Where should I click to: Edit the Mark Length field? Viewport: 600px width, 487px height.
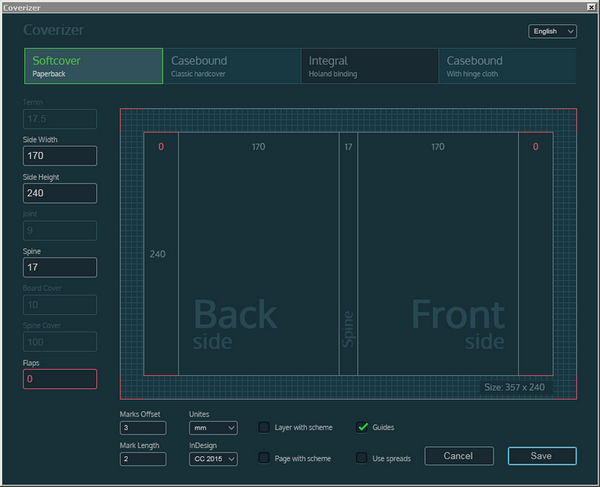point(143,459)
